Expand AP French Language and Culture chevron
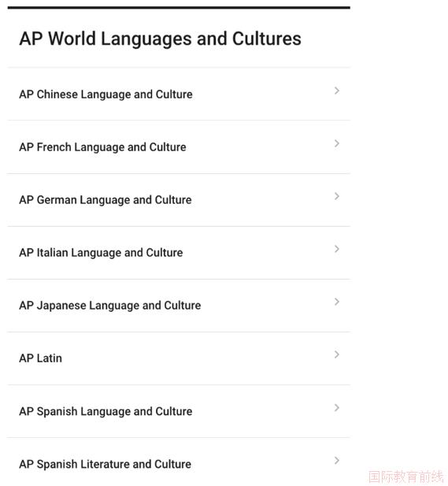Image resolution: width=448 pixels, height=486 pixels. click(x=336, y=143)
